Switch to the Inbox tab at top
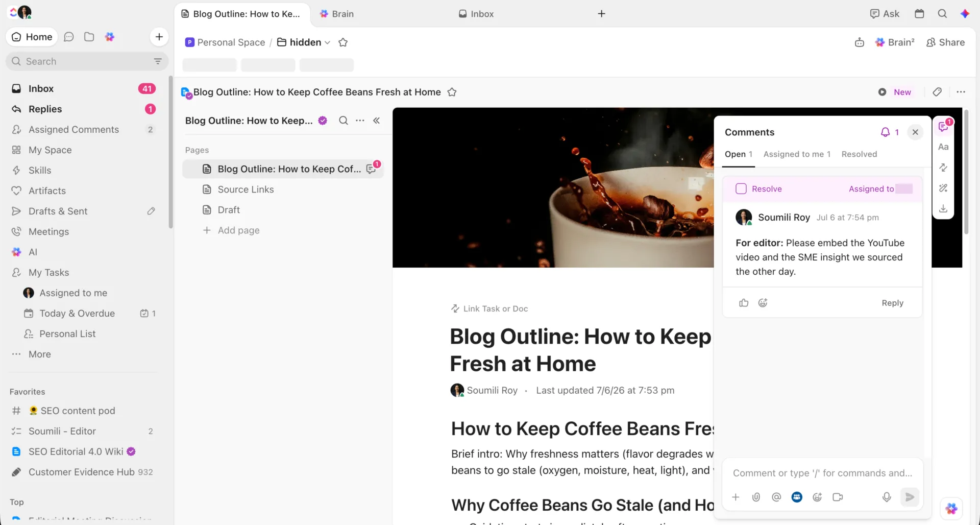 click(x=476, y=14)
